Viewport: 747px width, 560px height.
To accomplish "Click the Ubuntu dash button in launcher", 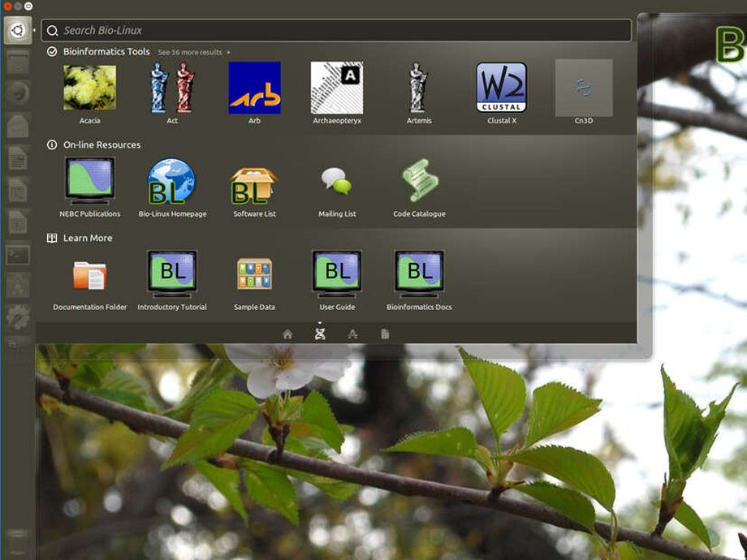I will [x=18, y=30].
